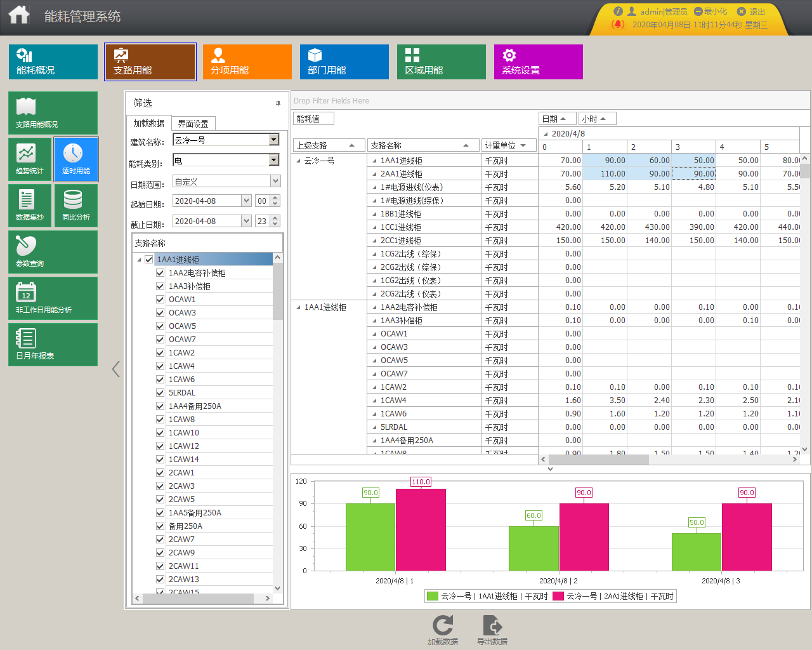Sort by the 上级支路 field header
The width and height of the screenshot is (812, 650).
pos(329,145)
